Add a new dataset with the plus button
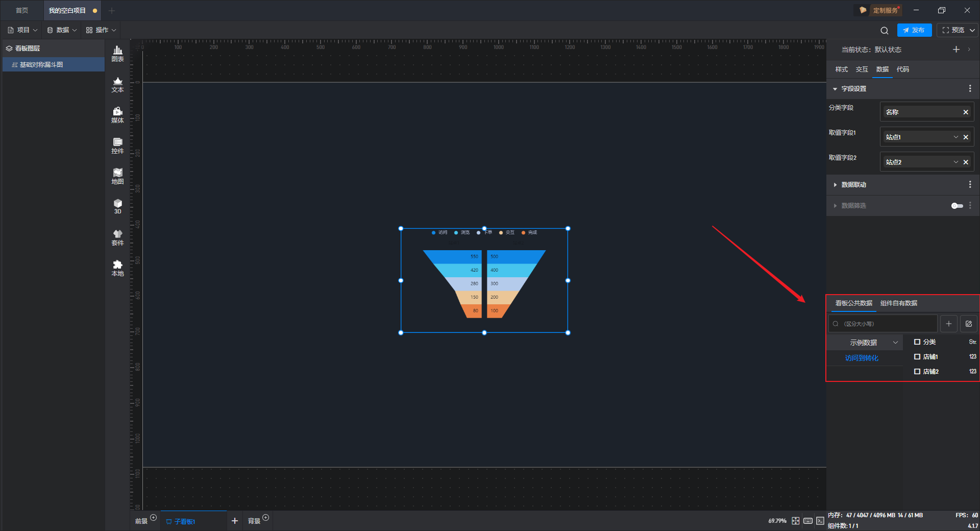980x531 pixels. coord(949,324)
